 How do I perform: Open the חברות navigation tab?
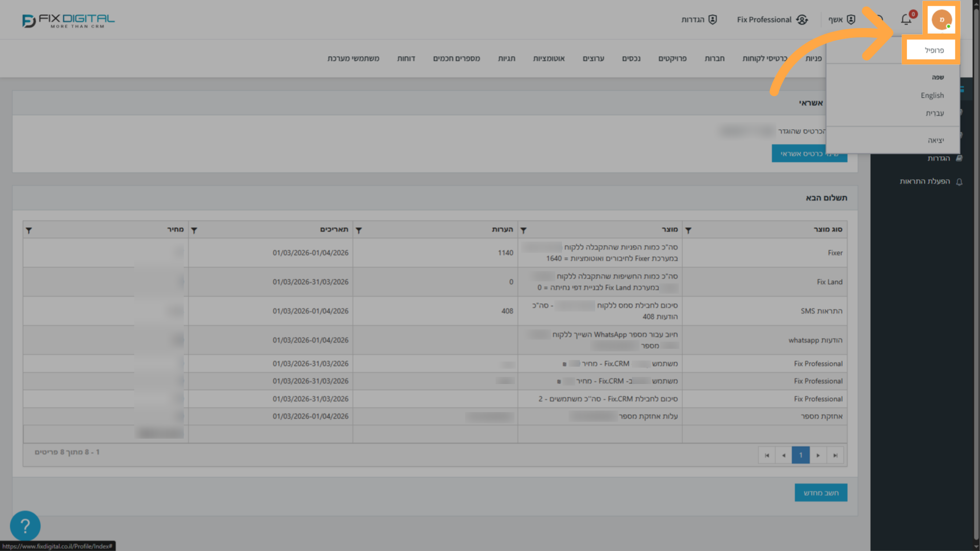click(x=715, y=59)
